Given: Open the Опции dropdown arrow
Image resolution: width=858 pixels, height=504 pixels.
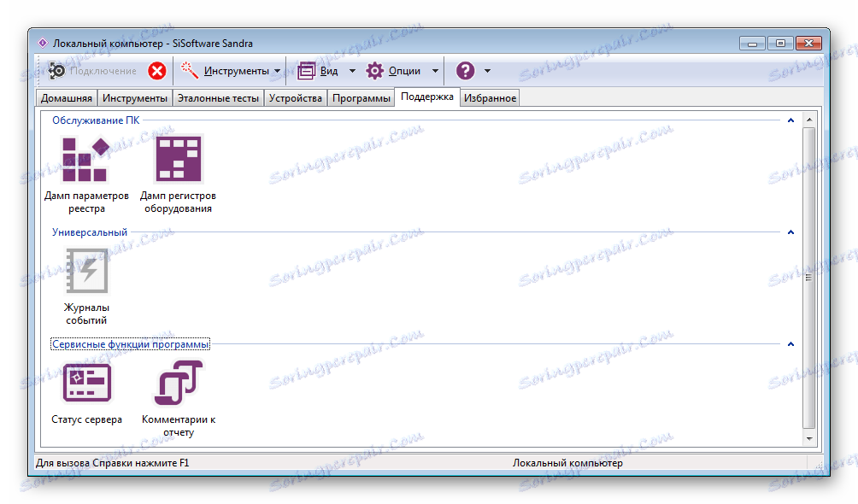Looking at the screenshot, I should (434, 70).
